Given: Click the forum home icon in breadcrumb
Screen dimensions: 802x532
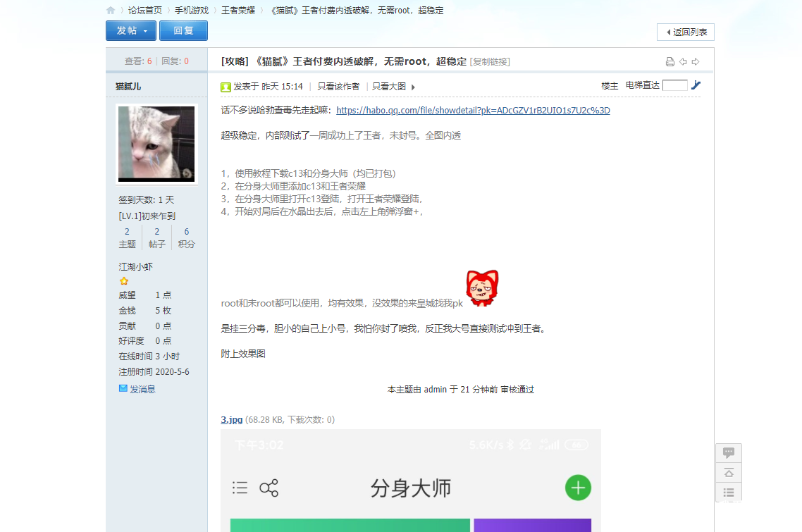Looking at the screenshot, I should pos(111,11).
